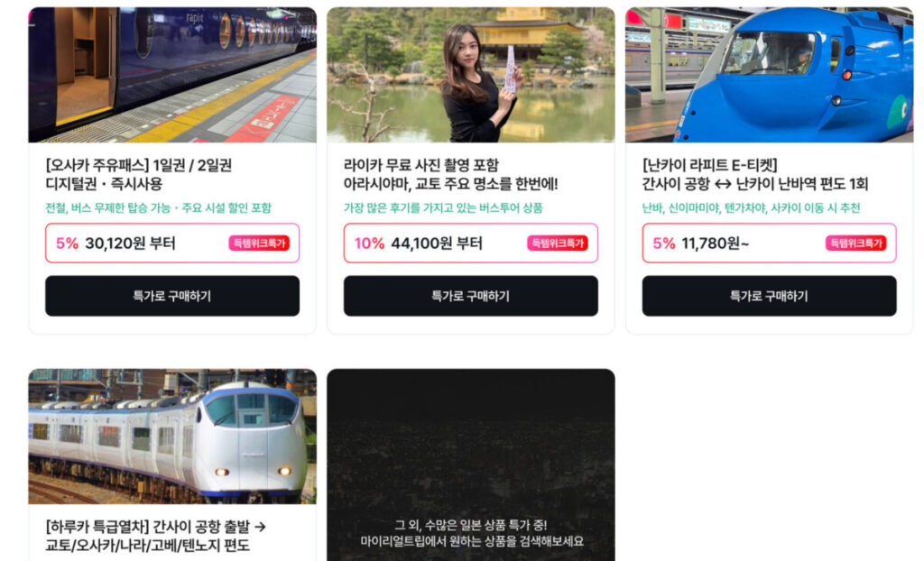This screenshot has height=561, width=924.
Task: Open the woman at golden temple photo
Action: 470,75
